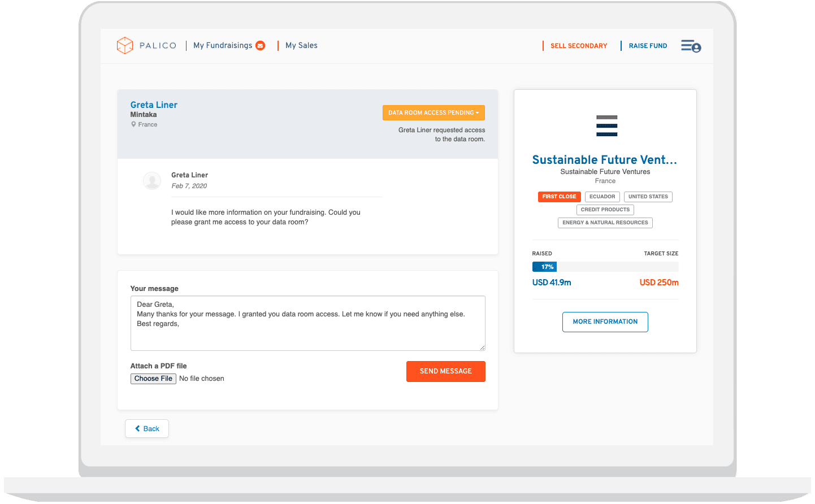Click the More Information button

pos(605,321)
